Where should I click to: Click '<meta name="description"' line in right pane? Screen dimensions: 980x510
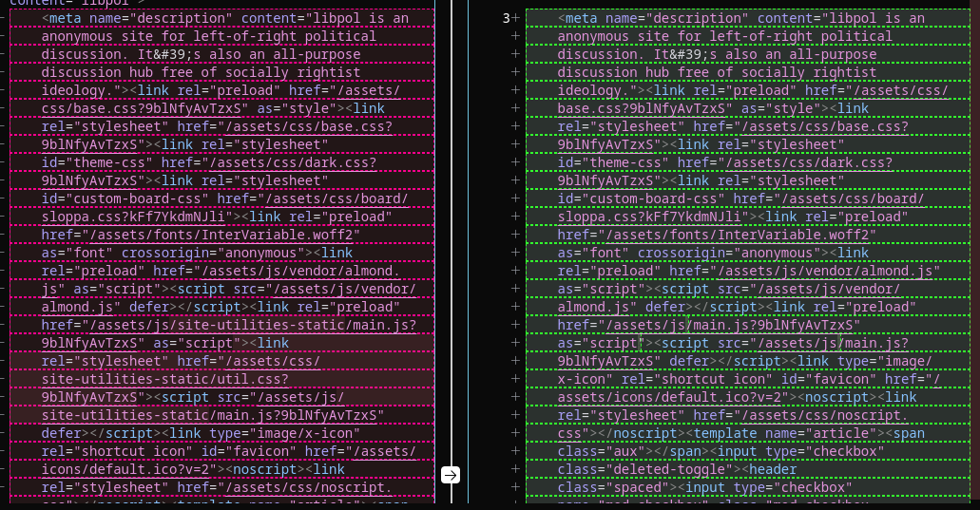click(741, 19)
